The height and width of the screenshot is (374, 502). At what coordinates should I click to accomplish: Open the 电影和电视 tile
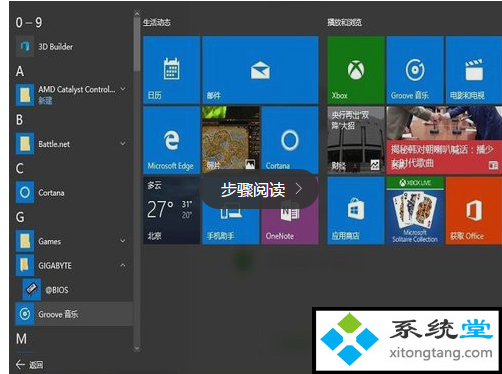click(x=474, y=70)
